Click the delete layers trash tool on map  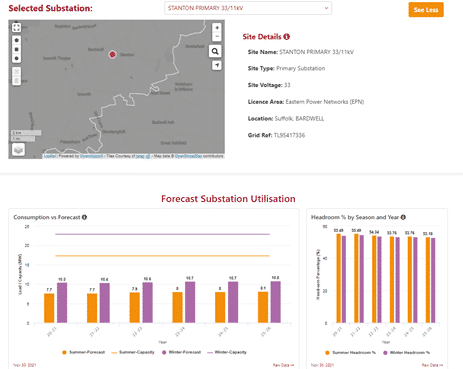[x=16, y=81]
